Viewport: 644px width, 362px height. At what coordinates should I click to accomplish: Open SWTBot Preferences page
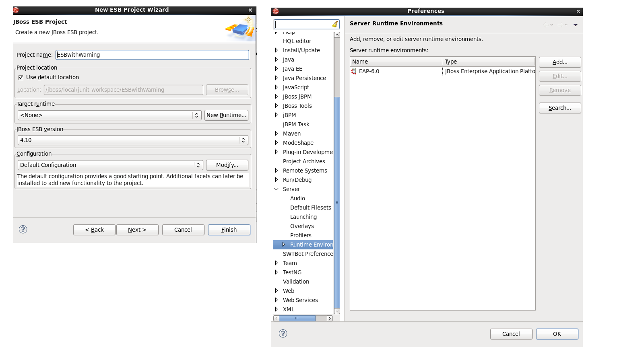pos(308,254)
